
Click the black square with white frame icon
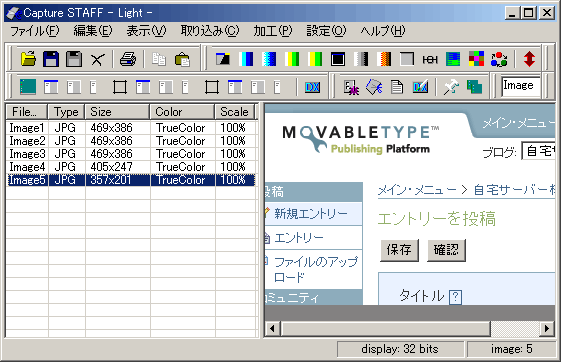click(x=338, y=59)
